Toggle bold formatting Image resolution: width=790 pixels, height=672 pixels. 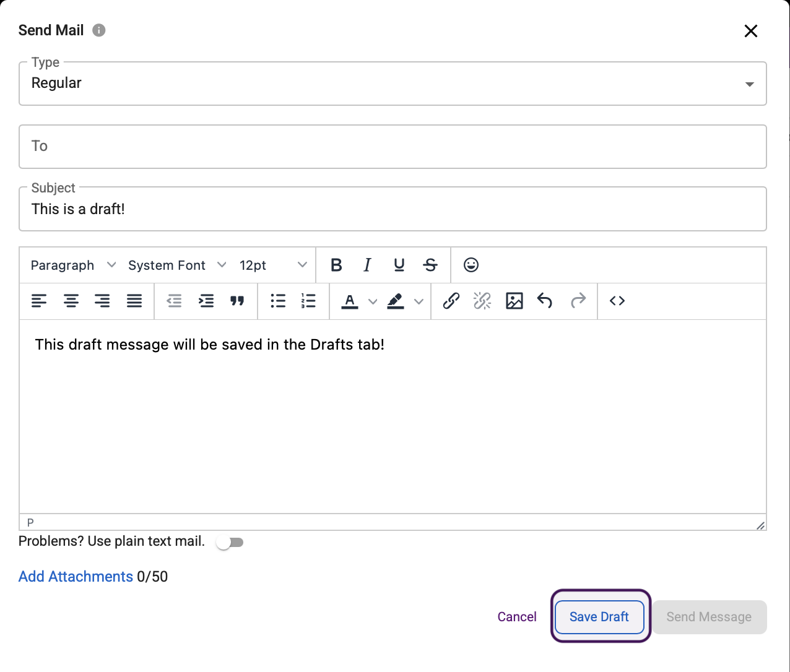336,265
